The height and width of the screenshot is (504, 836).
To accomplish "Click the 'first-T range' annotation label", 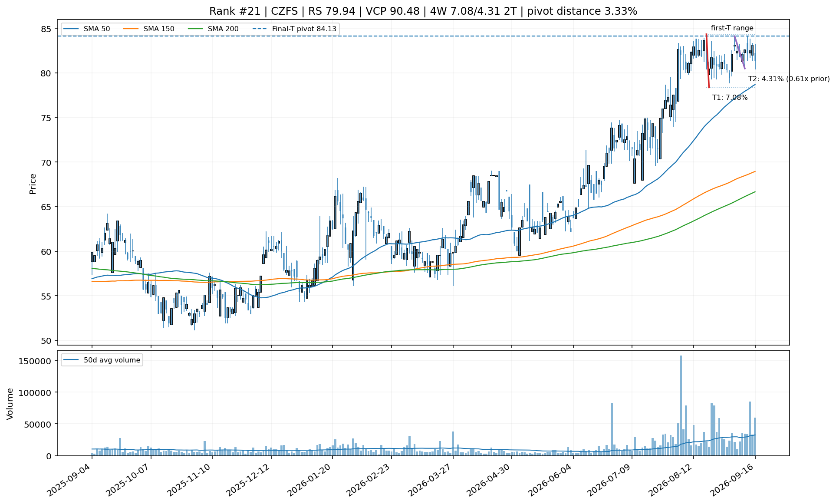I will click(x=732, y=28).
